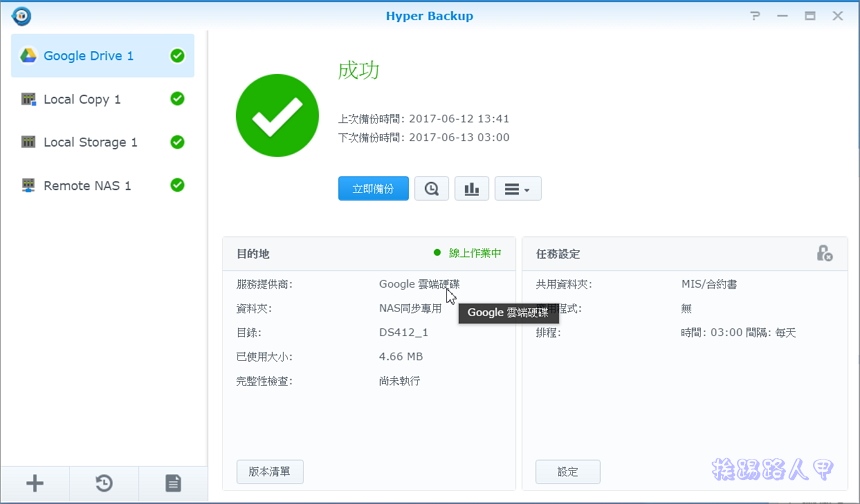Open the help question mark button
Screen dimensions: 860x504
coord(755,16)
